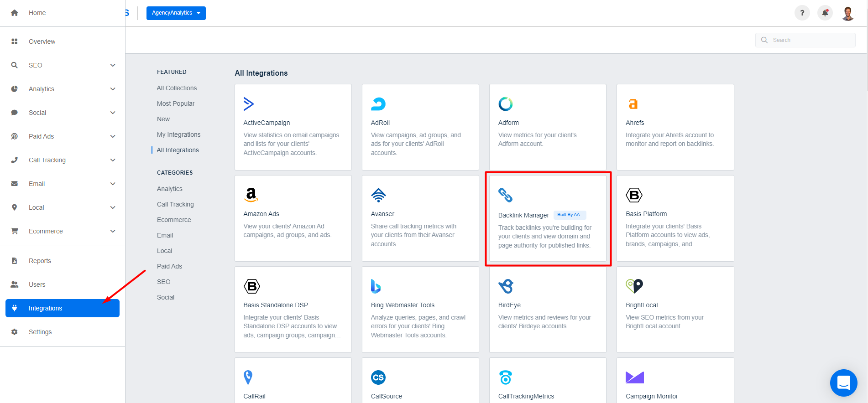Click the Settings gear icon
Image resolution: width=868 pixels, height=403 pixels.
(x=15, y=332)
